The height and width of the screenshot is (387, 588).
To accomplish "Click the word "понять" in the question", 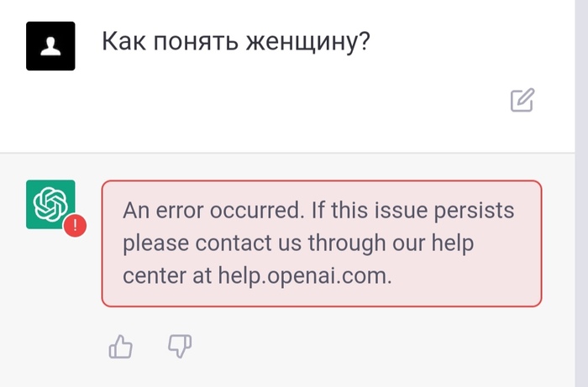I will [196, 41].
